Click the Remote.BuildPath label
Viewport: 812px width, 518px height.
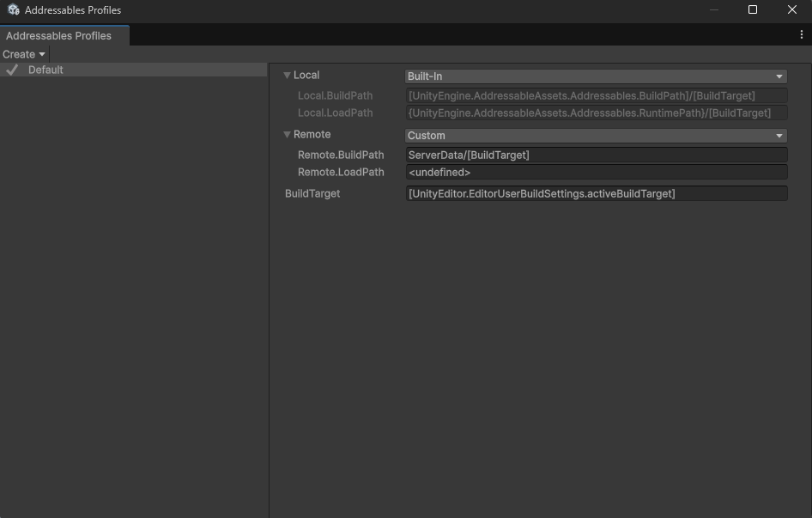coord(341,155)
